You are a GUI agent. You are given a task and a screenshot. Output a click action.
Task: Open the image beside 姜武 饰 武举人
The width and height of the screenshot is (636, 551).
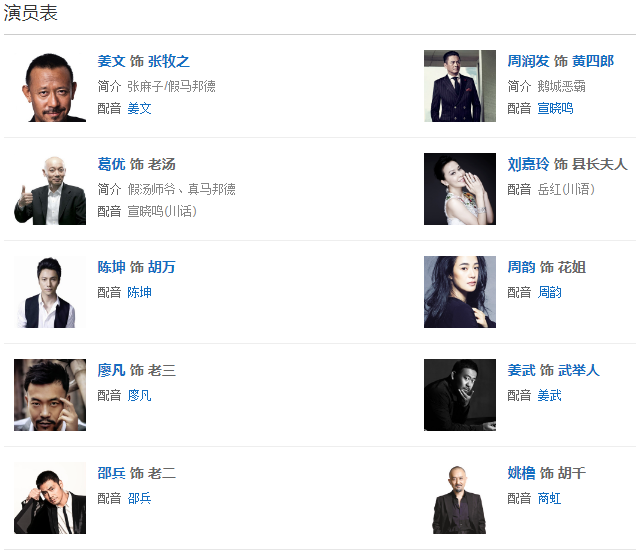(x=460, y=395)
